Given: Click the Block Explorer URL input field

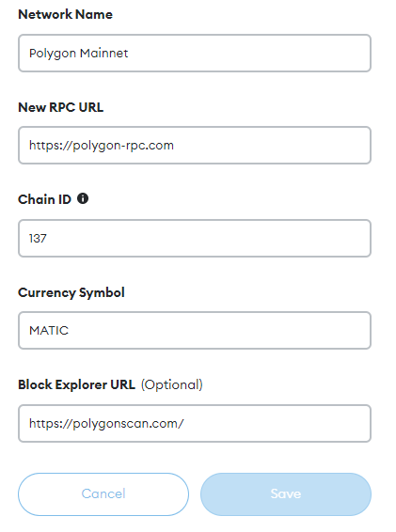Looking at the screenshot, I should 195,423.
